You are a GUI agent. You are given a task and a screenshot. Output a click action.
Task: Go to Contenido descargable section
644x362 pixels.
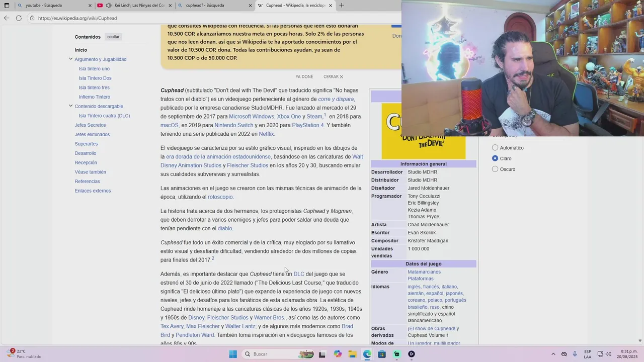pyautogui.click(x=99, y=106)
